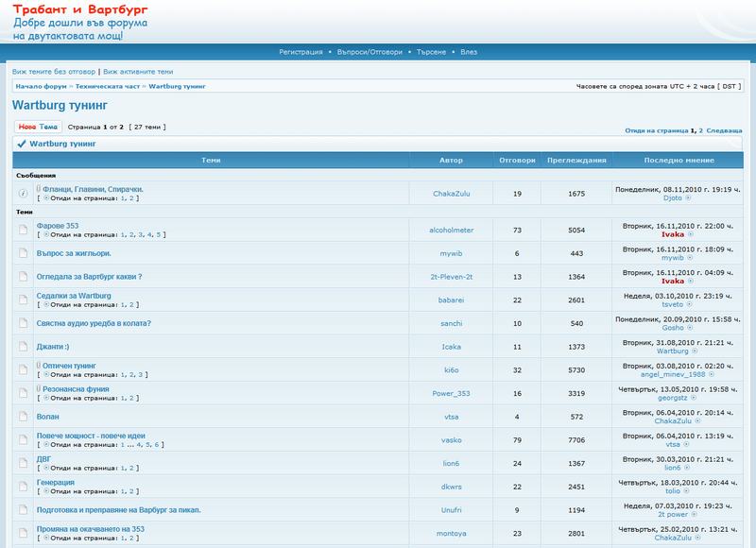Go to latest post icon after 2t power
Viewport: 756px width, 548px height.
[x=694, y=514]
